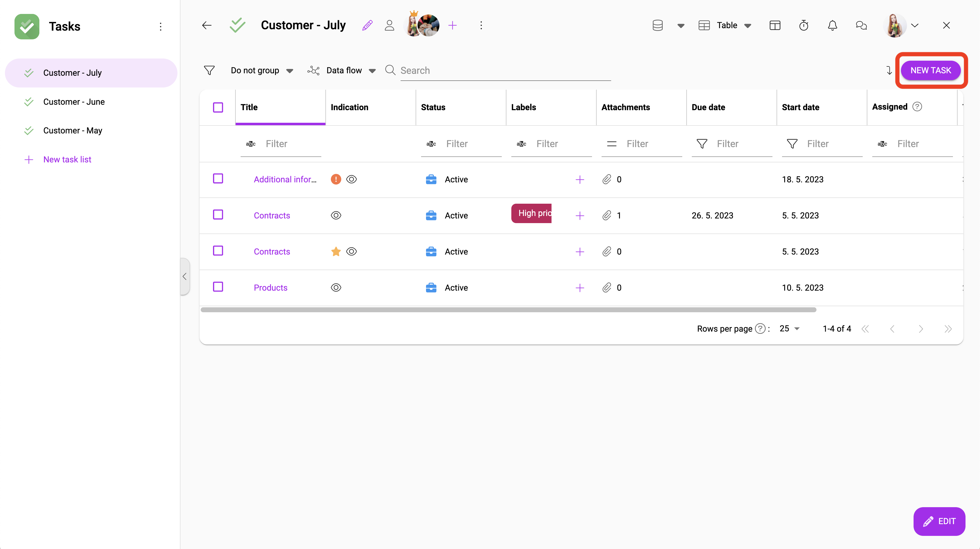The height and width of the screenshot is (549, 980).
Task: Open the Tasks sidebar three-dot menu
Action: 161,26
